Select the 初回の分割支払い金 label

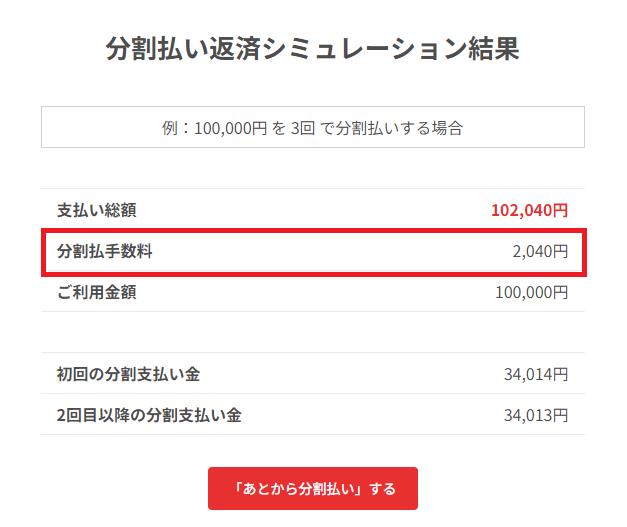pos(128,375)
